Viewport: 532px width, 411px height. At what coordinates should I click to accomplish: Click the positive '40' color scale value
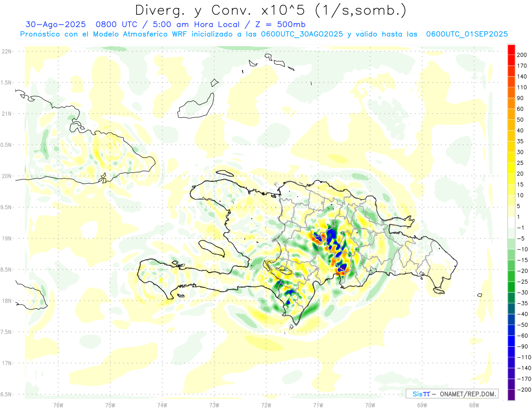coord(521,130)
